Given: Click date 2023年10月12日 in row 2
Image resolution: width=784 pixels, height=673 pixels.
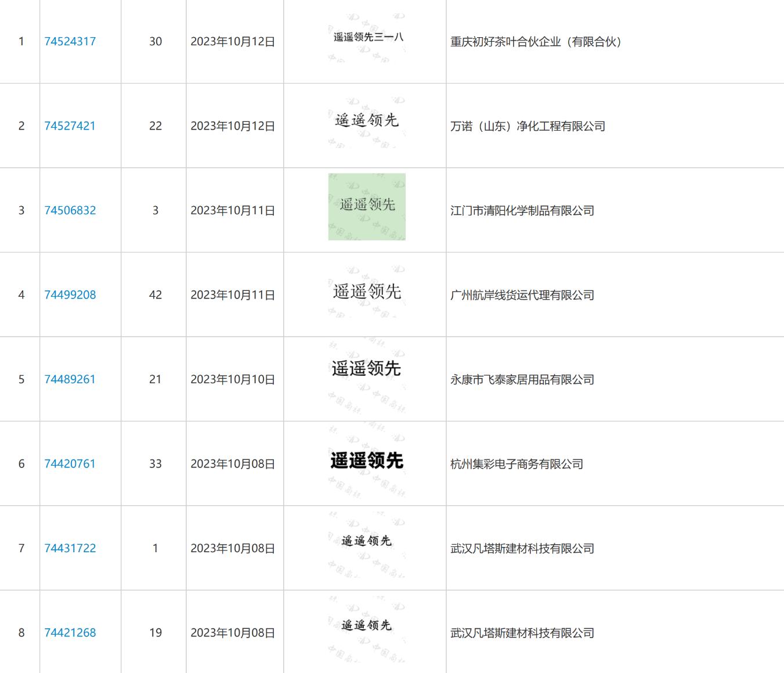Looking at the screenshot, I should [233, 126].
